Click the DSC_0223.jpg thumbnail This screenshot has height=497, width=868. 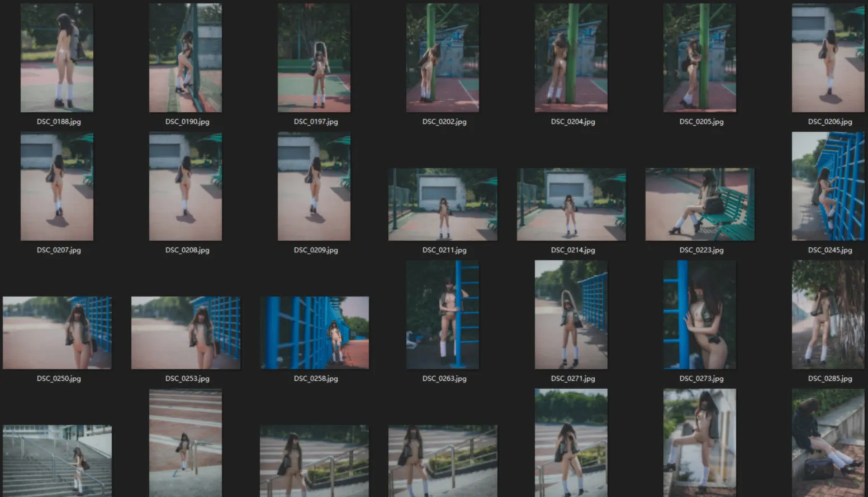point(700,204)
